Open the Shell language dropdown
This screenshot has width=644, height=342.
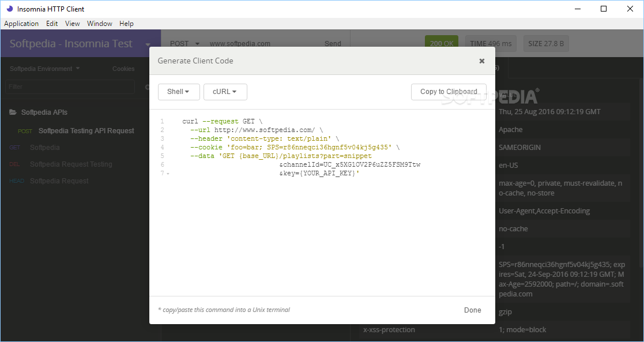[x=179, y=92]
